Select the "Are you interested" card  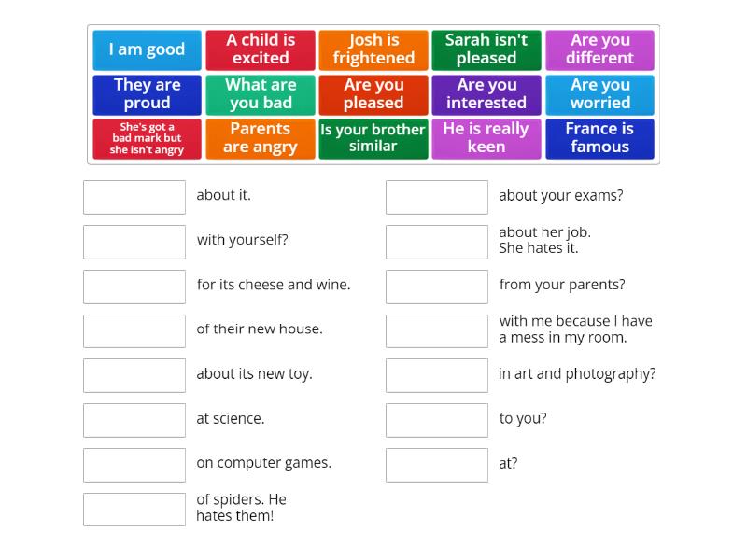click(x=486, y=92)
